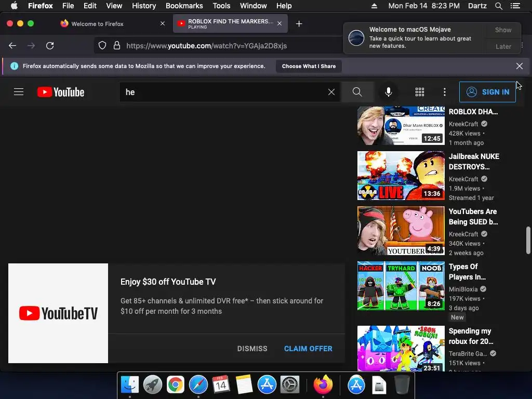Open the File menu
Screen dimensions: 532x399
pos(68,6)
